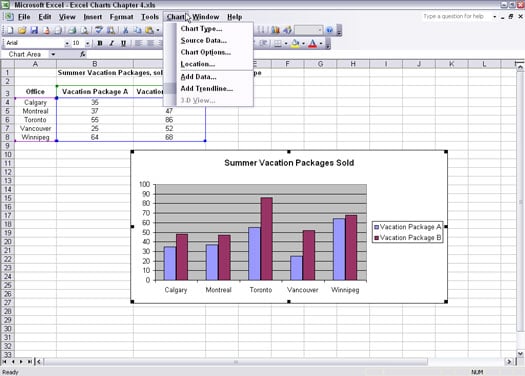Click the Cut scissors icon
The height and width of the screenshot is (376, 525).
(x=126, y=30)
